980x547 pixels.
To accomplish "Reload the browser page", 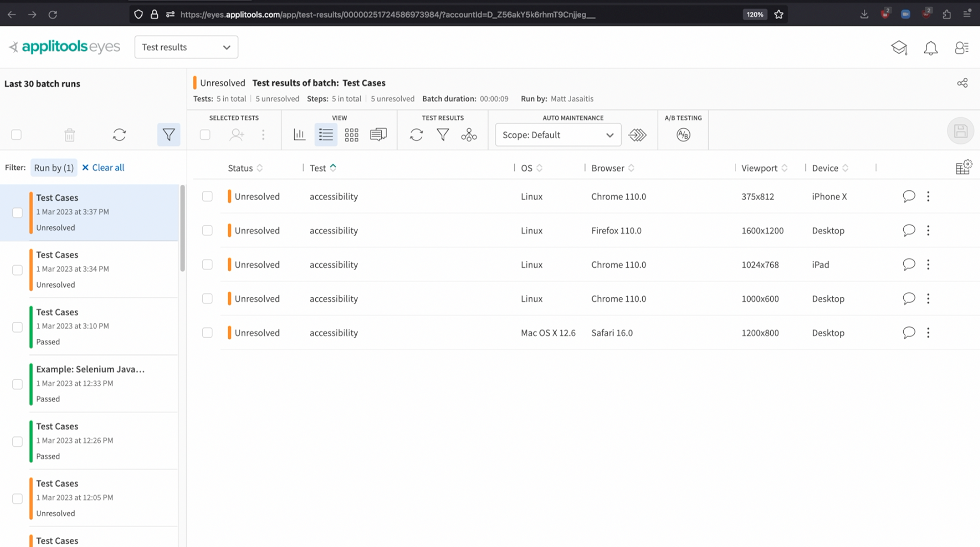I will (53, 14).
